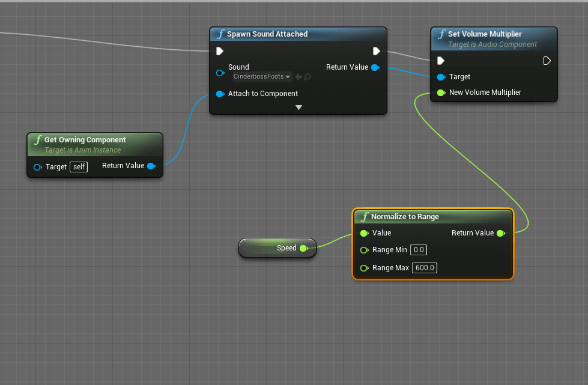Viewport: 588px width, 385px height.
Task: Open the CinderbossFoots sound asset dropdown
Action: (x=262, y=77)
